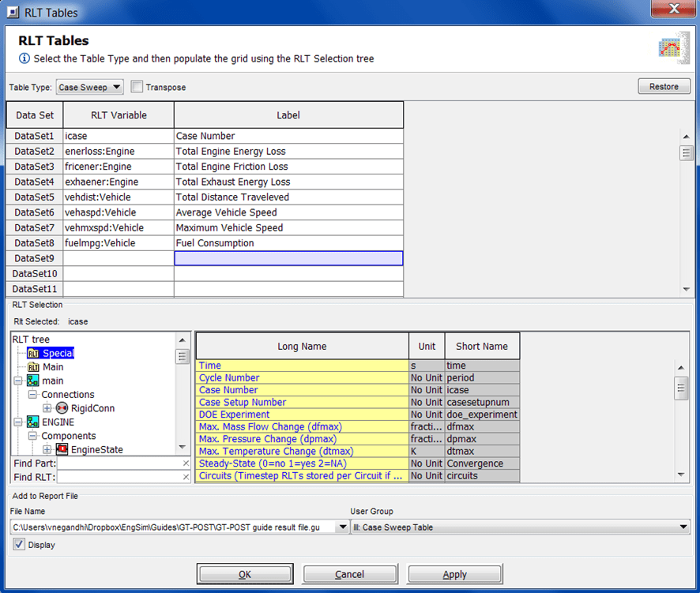The width and height of the screenshot is (700, 593).
Task: Click the 'vehaspd:Vehicle' variable cell
Action: point(119,212)
